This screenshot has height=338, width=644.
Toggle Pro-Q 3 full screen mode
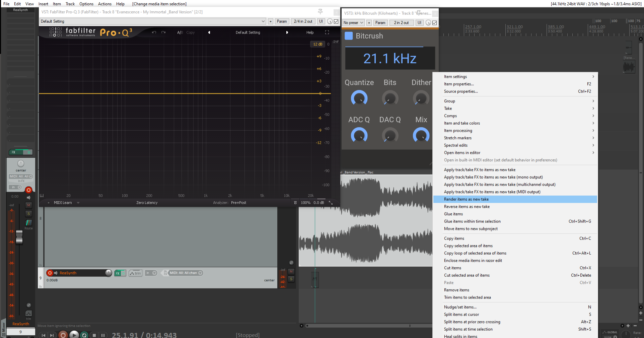click(327, 32)
